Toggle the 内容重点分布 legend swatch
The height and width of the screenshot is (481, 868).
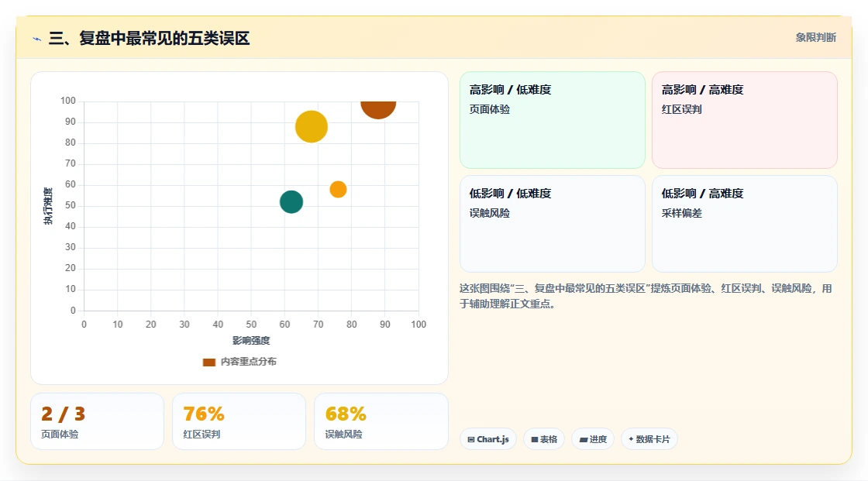(208, 362)
